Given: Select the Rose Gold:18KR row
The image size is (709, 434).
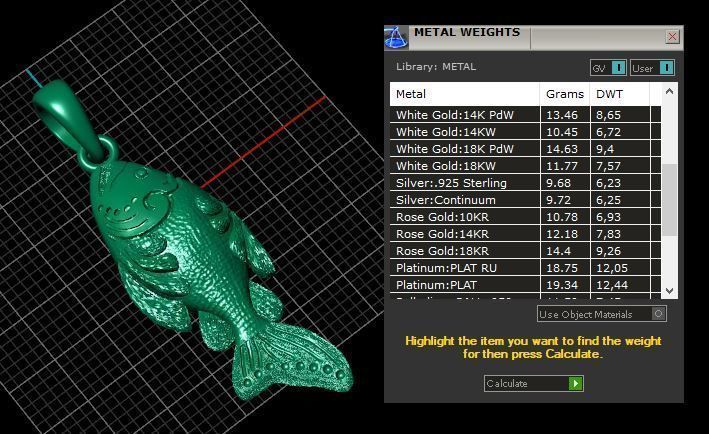Looking at the screenshot, I should (525, 251).
